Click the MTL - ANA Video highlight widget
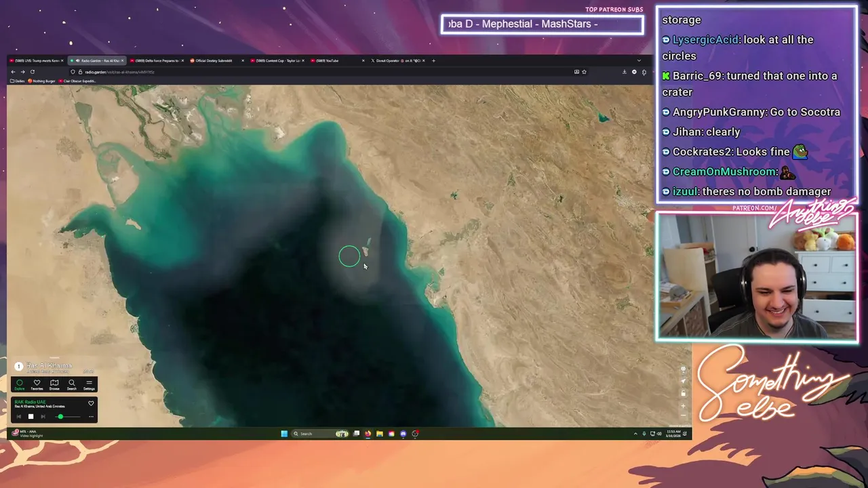The width and height of the screenshot is (868, 488). click(28, 434)
